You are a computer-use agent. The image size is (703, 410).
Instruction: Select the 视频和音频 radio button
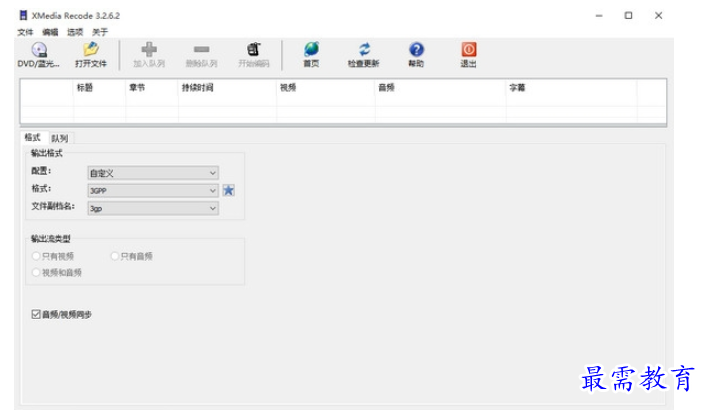point(36,272)
